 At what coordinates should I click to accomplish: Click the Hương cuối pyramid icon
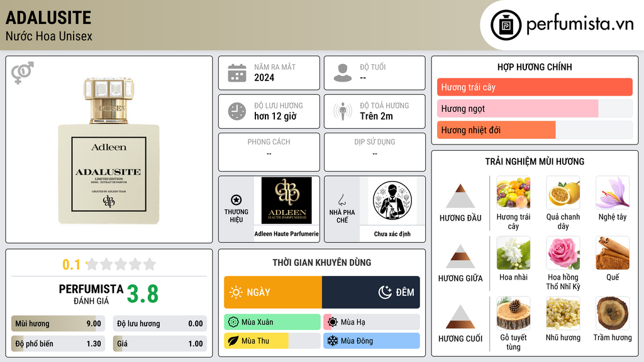[460, 317]
